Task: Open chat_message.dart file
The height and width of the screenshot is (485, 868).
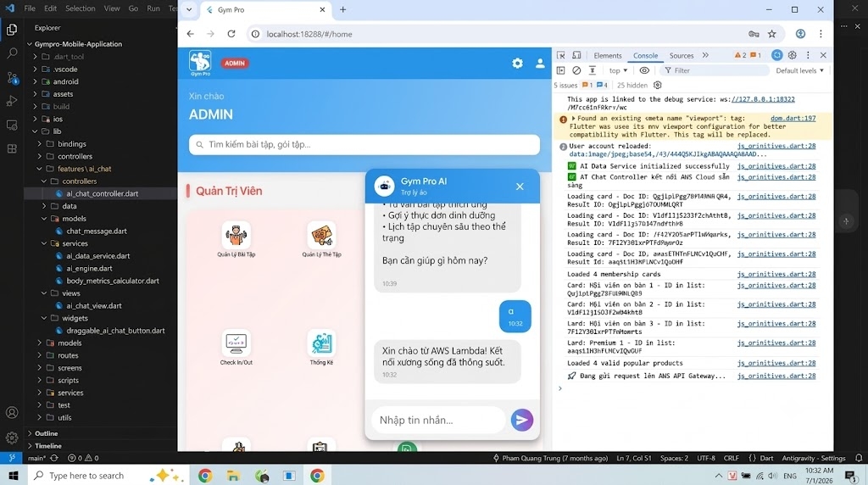Action: click(x=97, y=231)
